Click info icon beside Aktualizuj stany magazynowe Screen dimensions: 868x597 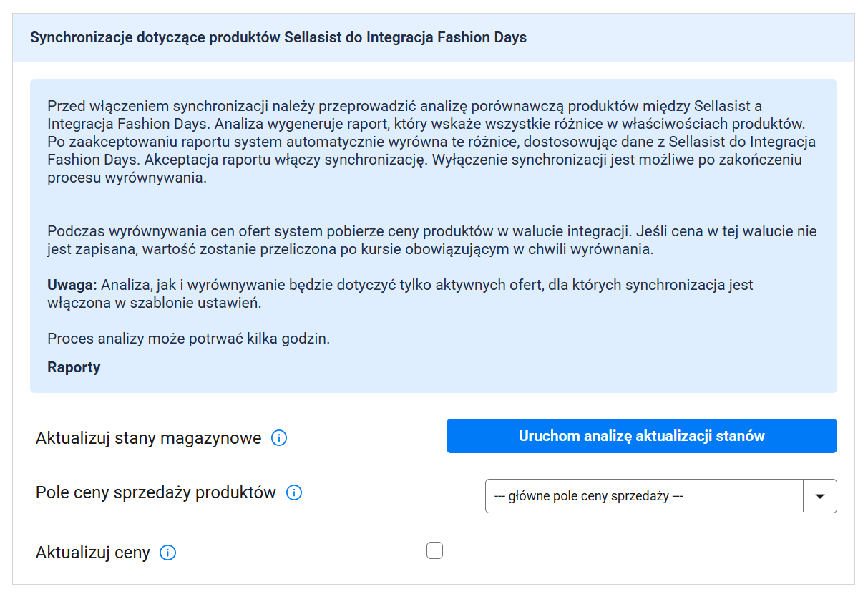click(x=279, y=438)
